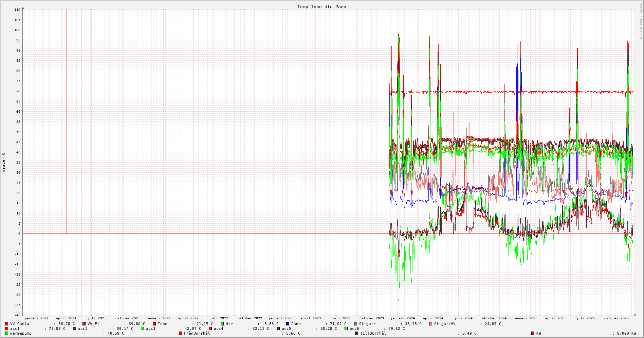Click the red VV_Gamla legend swatch
This screenshot has height=338, width=644.
(x=6, y=324)
